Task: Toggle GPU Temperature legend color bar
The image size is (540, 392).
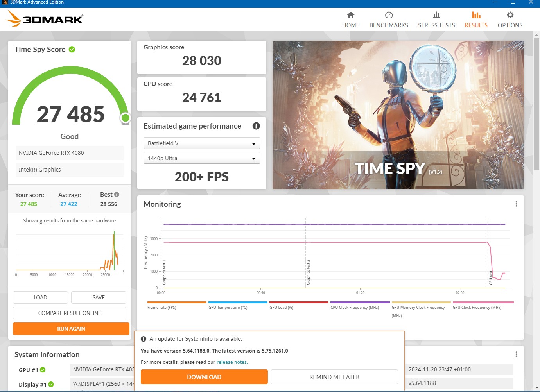Action: pos(238,302)
